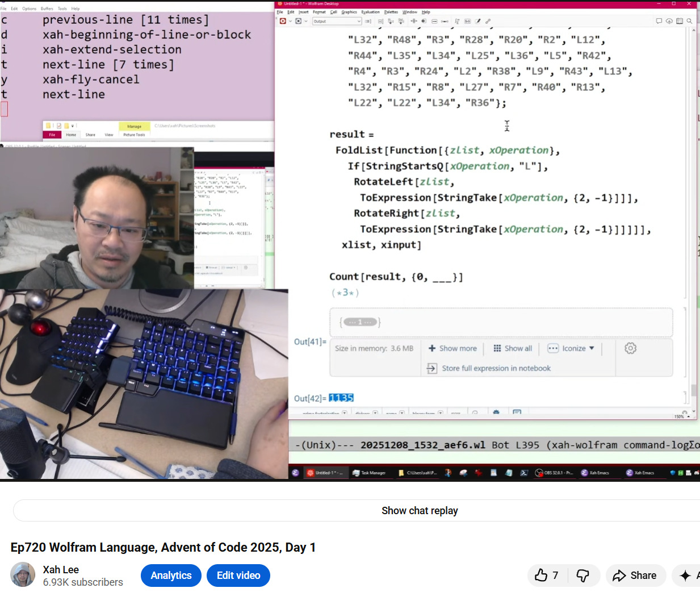Click the Show chat replay button
Viewport: 700px width, 592px height.
coord(420,511)
